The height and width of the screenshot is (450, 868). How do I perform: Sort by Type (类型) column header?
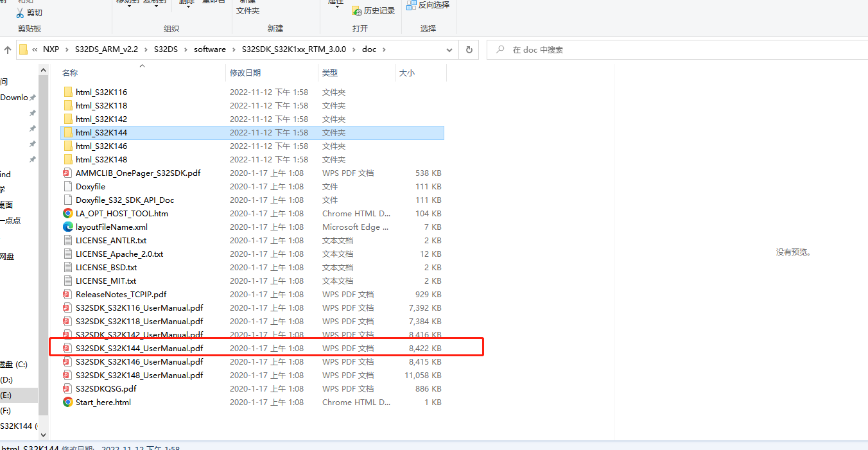[330, 73]
